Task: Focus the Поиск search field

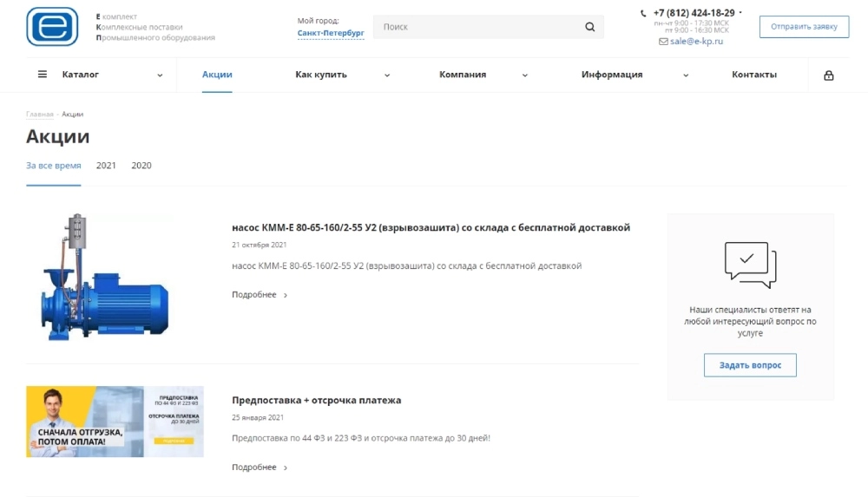Action: pos(488,27)
